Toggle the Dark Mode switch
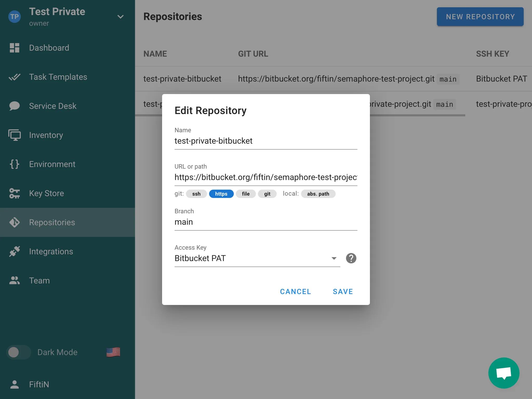 click(19, 352)
